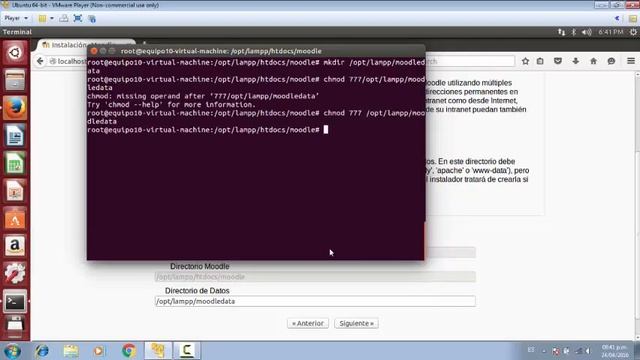
Task: Open Google Chrome from the taskbar
Action: point(129,351)
